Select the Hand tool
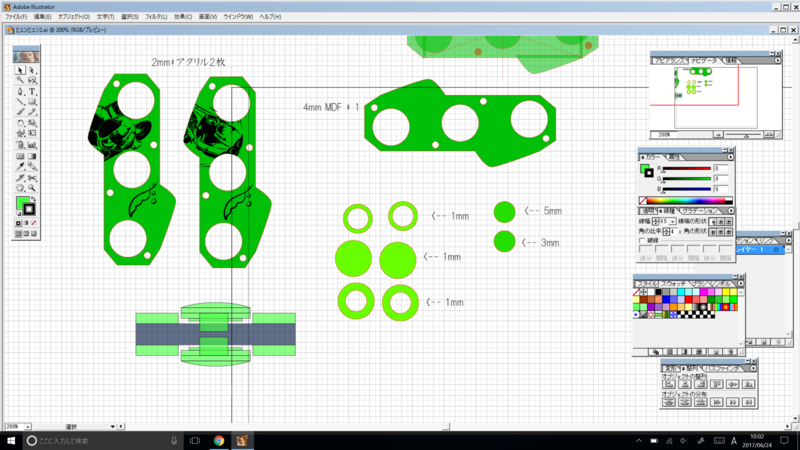 point(20,188)
